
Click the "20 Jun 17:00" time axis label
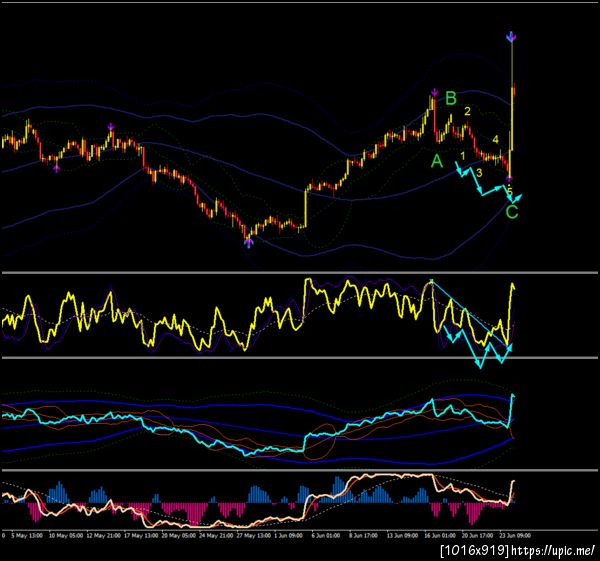pos(477,535)
